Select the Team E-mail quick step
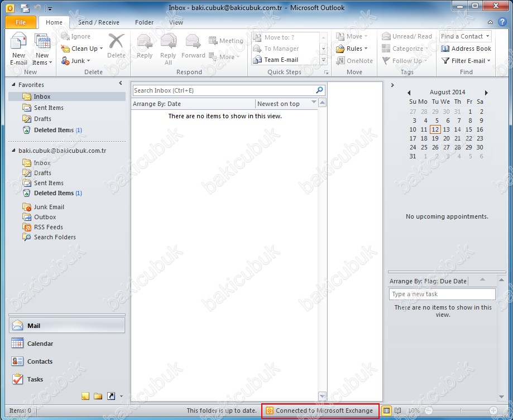 tap(285, 60)
